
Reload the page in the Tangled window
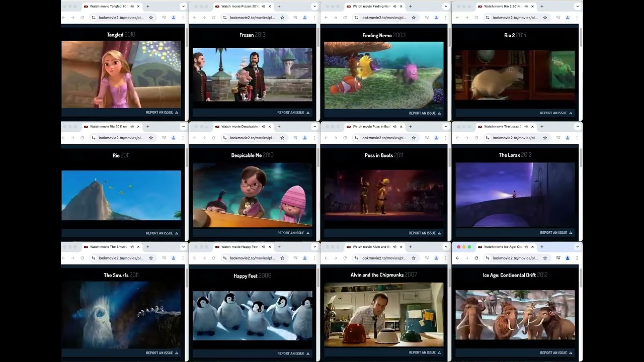[83, 18]
